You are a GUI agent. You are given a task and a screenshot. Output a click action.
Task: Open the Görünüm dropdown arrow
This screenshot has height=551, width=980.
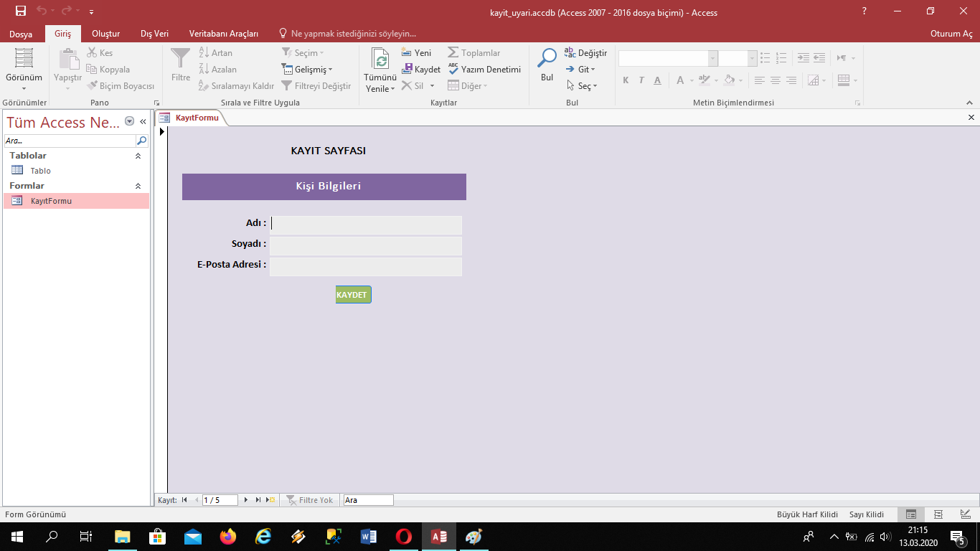tap(24, 88)
